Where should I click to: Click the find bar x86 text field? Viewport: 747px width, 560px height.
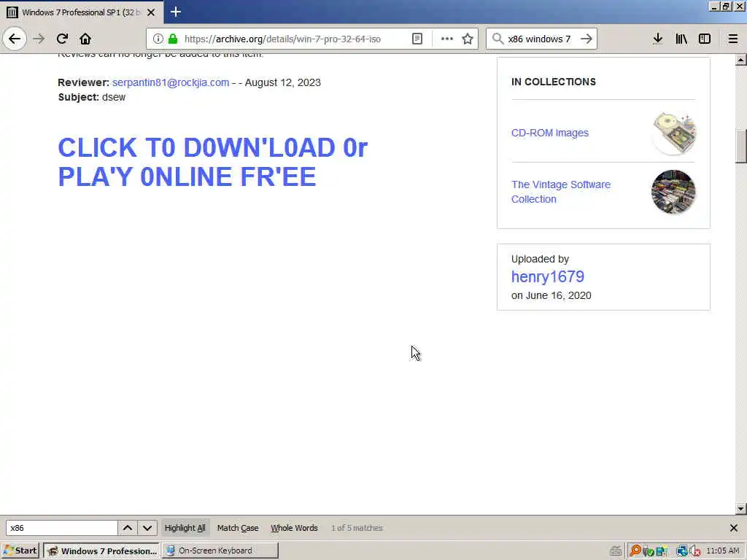pyautogui.click(x=61, y=528)
